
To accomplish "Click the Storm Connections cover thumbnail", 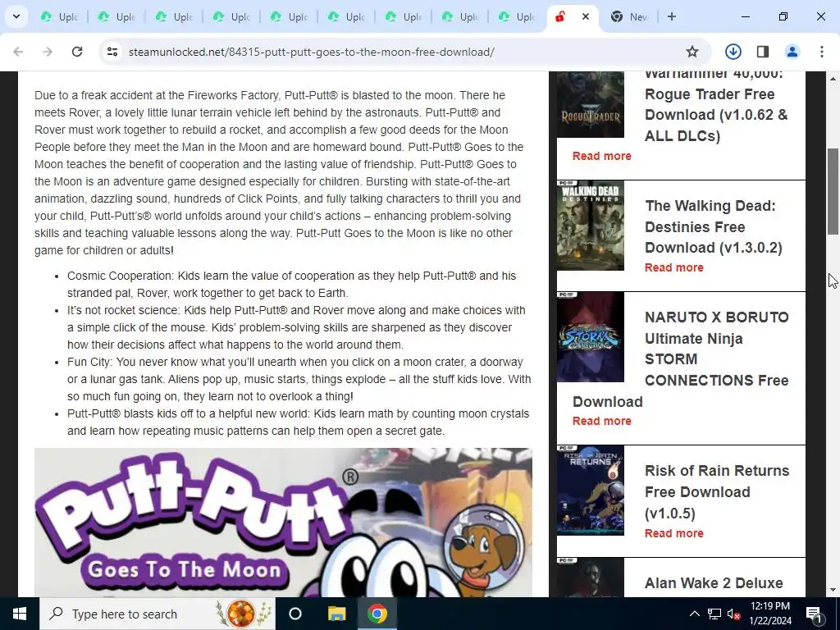I will coord(591,337).
